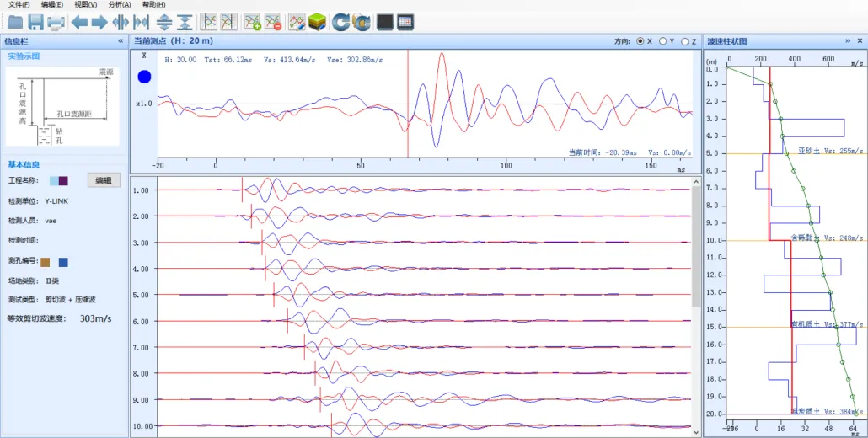Select the Y direction radio button

[x=663, y=40]
